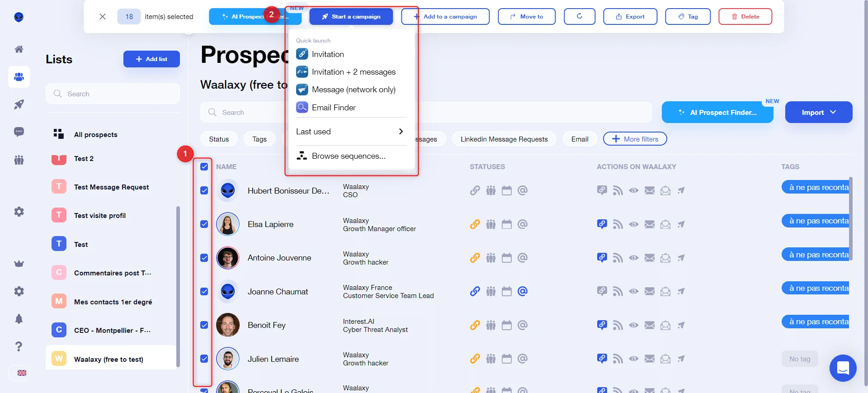Click Antoine Jouvenne's open-envelope action icon
The height and width of the screenshot is (393, 868).
tap(665, 258)
